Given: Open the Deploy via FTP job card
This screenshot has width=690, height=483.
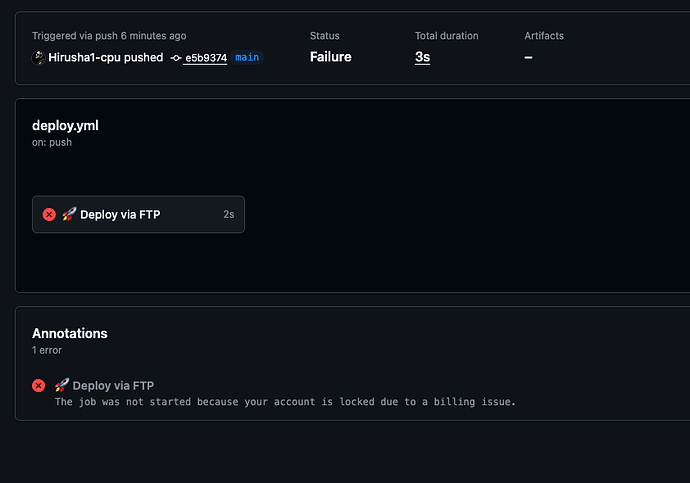Looking at the screenshot, I should (138, 215).
